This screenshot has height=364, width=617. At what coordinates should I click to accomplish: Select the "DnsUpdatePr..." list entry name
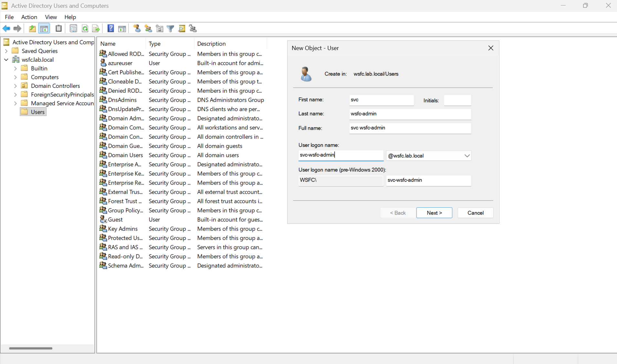click(x=126, y=109)
